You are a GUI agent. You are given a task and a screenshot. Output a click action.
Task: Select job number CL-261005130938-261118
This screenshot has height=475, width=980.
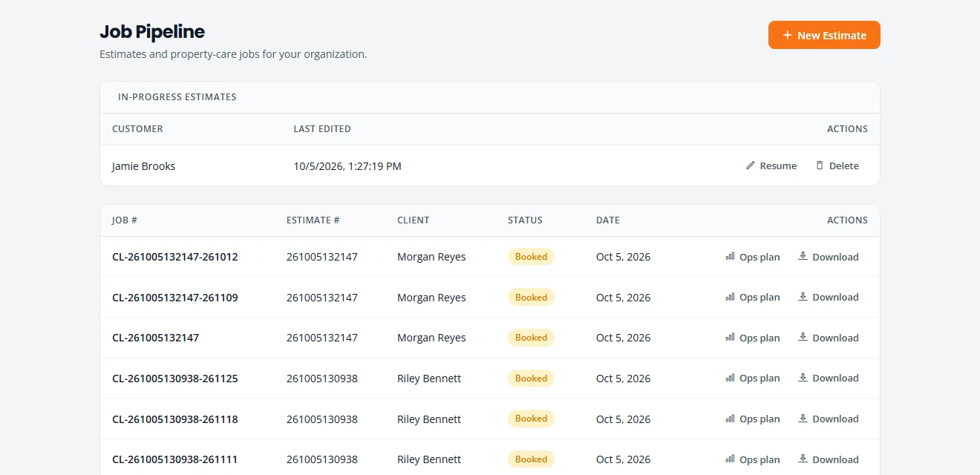175,419
